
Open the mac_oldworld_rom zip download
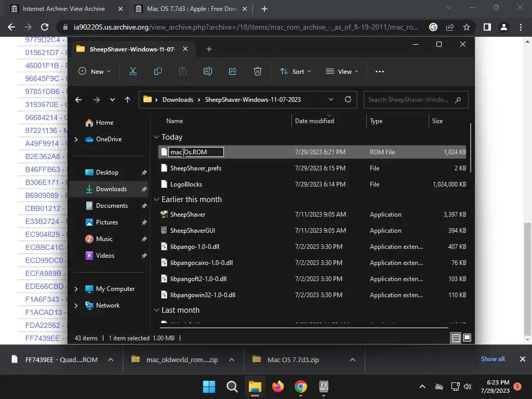point(182,360)
